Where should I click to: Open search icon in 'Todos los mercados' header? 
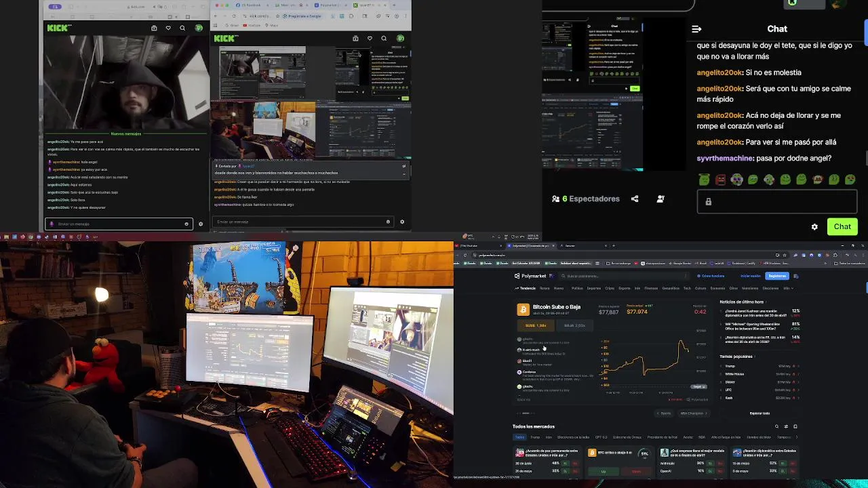776,426
